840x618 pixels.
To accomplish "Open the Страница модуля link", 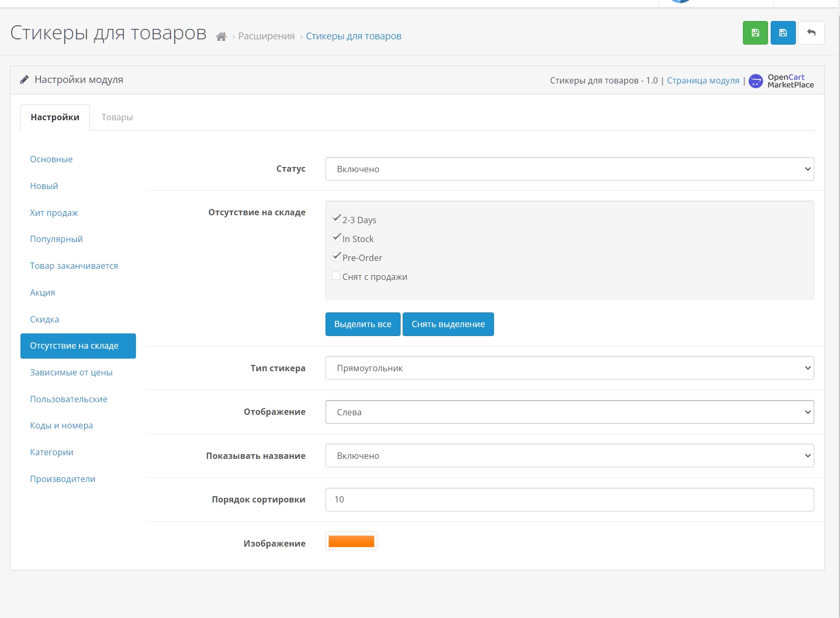I will point(703,81).
